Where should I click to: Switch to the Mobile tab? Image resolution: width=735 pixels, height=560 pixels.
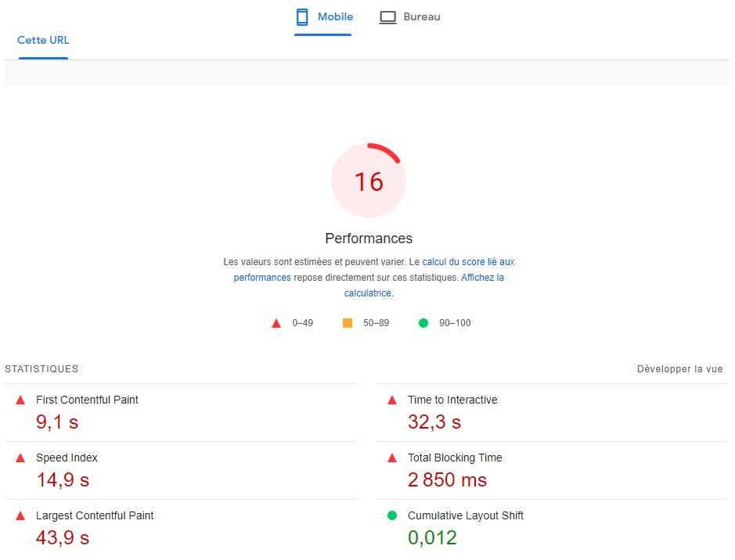pyautogui.click(x=323, y=17)
